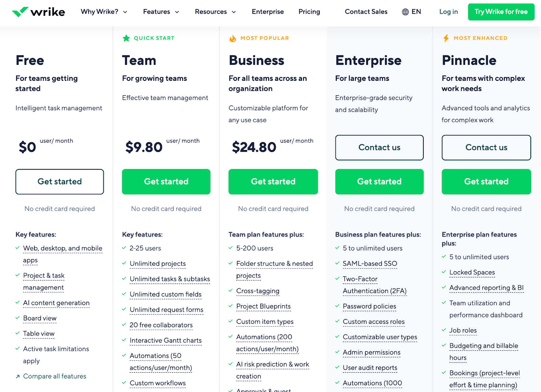Click the Most Popular flame icon

pyautogui.click(x=233, y=38)
